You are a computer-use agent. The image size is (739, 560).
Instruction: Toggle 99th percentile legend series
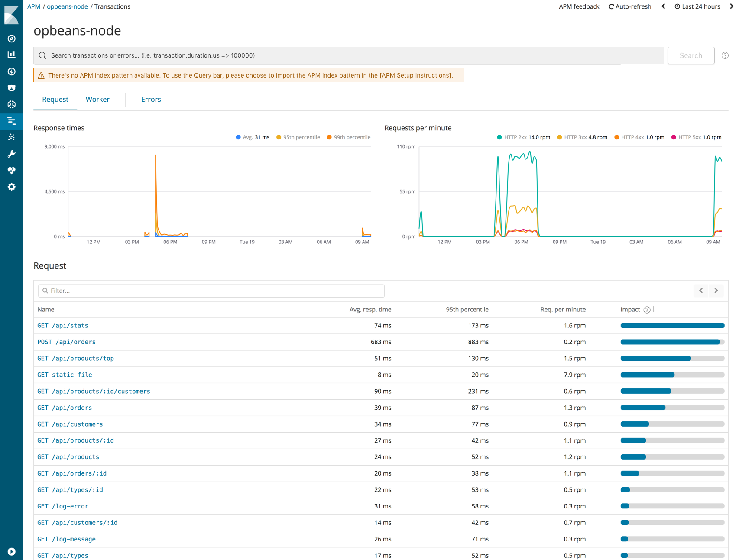click(x=349, y=137)
